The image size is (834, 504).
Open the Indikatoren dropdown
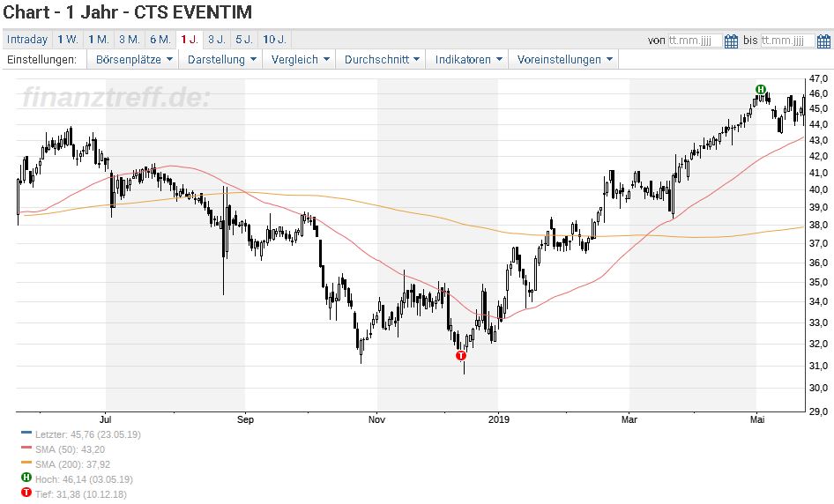[x=467, y=60]
